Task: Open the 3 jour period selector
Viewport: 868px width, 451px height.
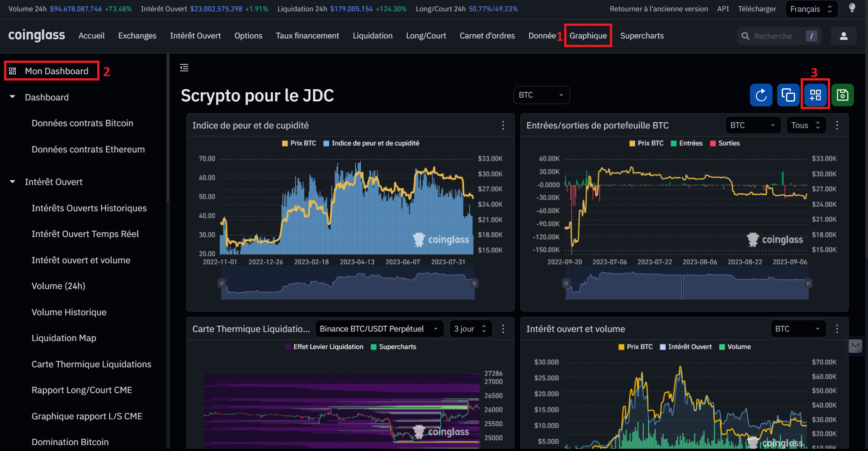Action: coord(471,329)
